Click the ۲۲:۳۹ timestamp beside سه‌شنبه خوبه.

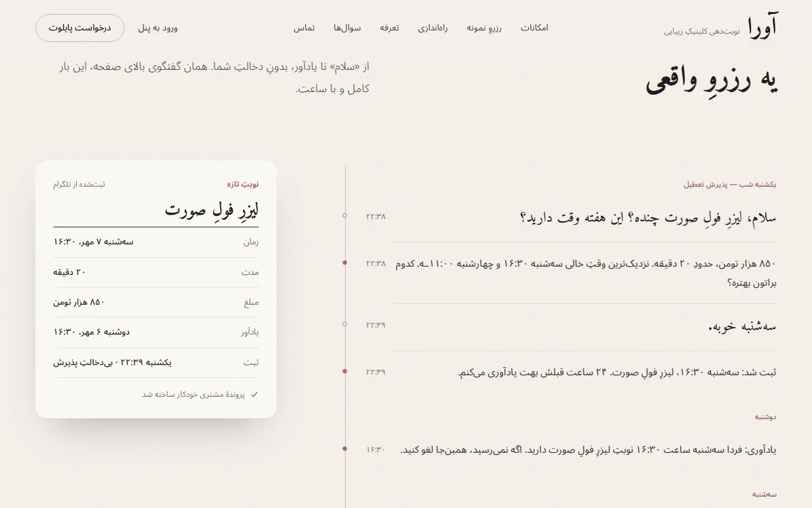[376, 325]
